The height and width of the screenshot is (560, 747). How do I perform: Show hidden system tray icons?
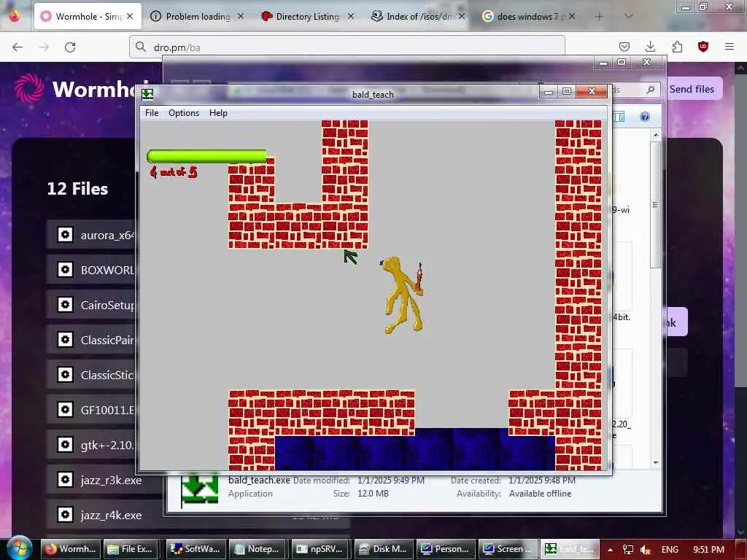(x=610, y=550)
